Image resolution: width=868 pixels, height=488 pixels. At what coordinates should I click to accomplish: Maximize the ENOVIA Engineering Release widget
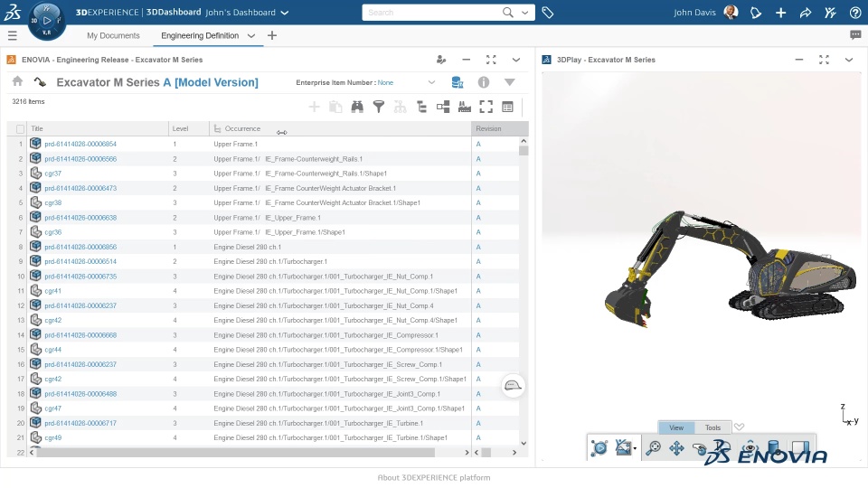coord(491,60)
